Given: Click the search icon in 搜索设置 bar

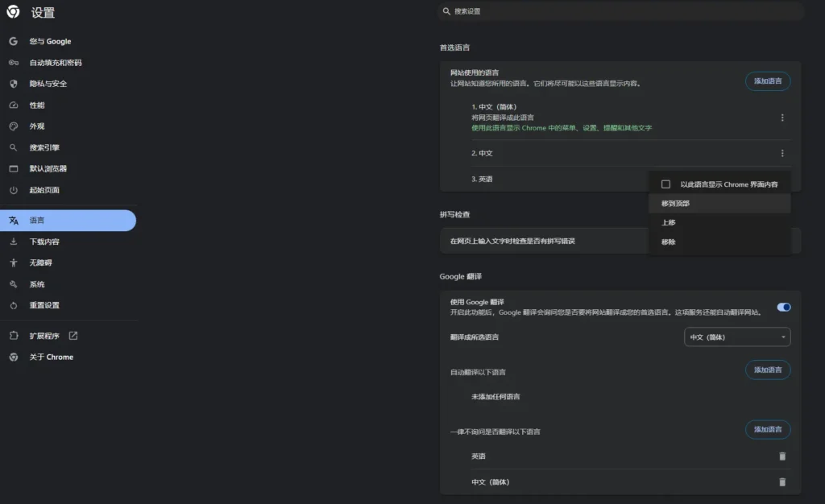Looking at the screenshot, I should (446, 11).
